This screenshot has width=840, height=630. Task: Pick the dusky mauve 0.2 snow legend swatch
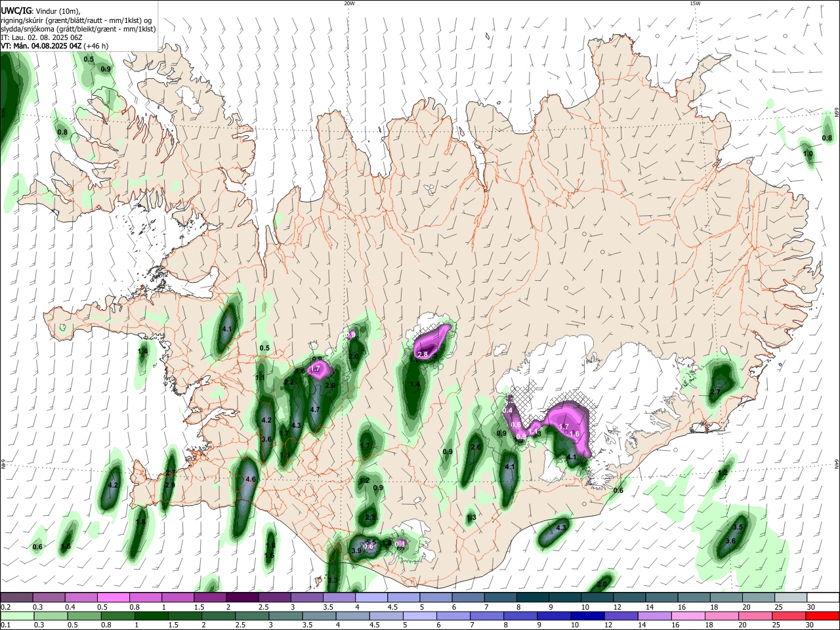click(x=16, y=597)
